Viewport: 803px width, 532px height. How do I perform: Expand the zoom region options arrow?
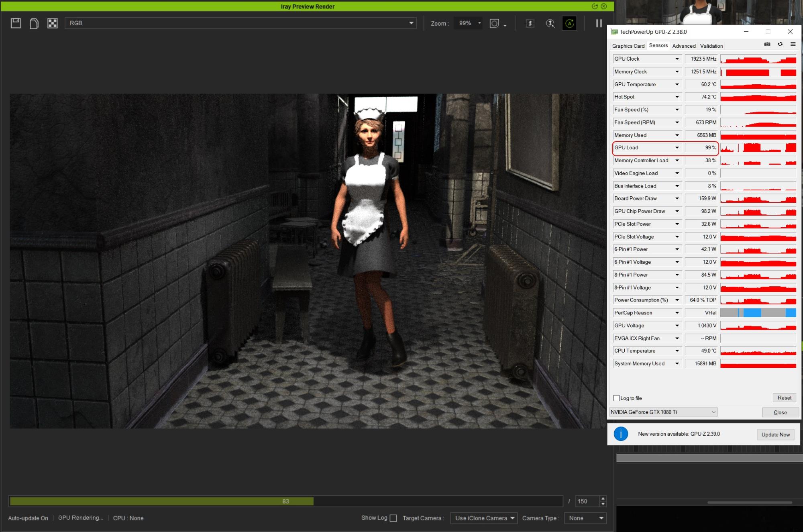[x=505, y=25]
